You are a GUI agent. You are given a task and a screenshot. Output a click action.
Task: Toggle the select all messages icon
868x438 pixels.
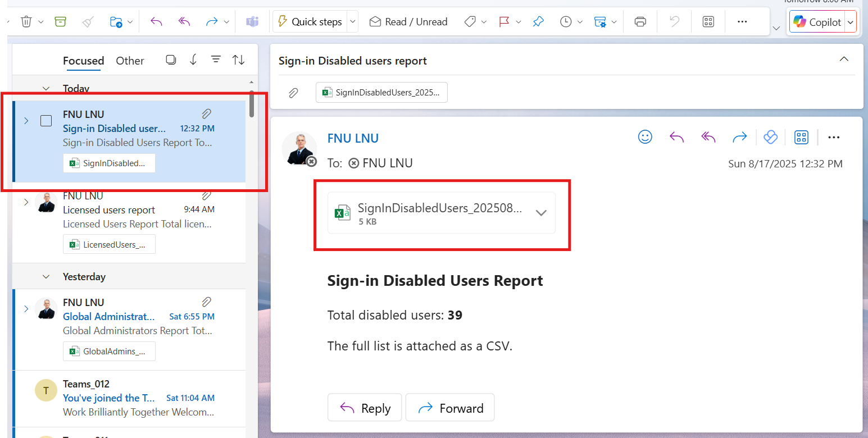point(171,60)
